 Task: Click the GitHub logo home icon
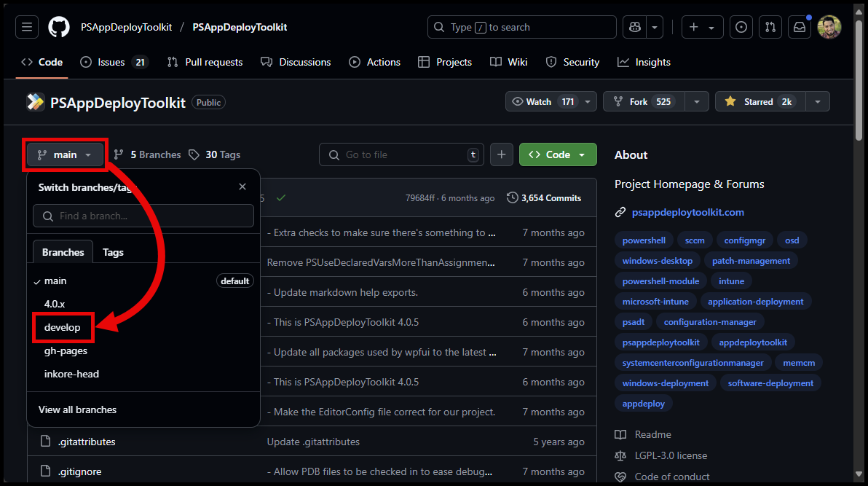coord(59,27)
